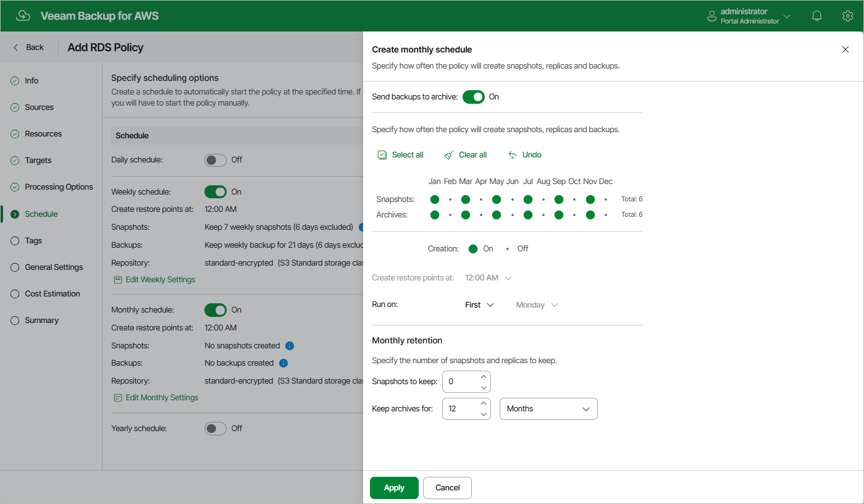Toggle the Send backups to archive switch
Viewport: 864px width, 504px height.
(x=474, y=97)
